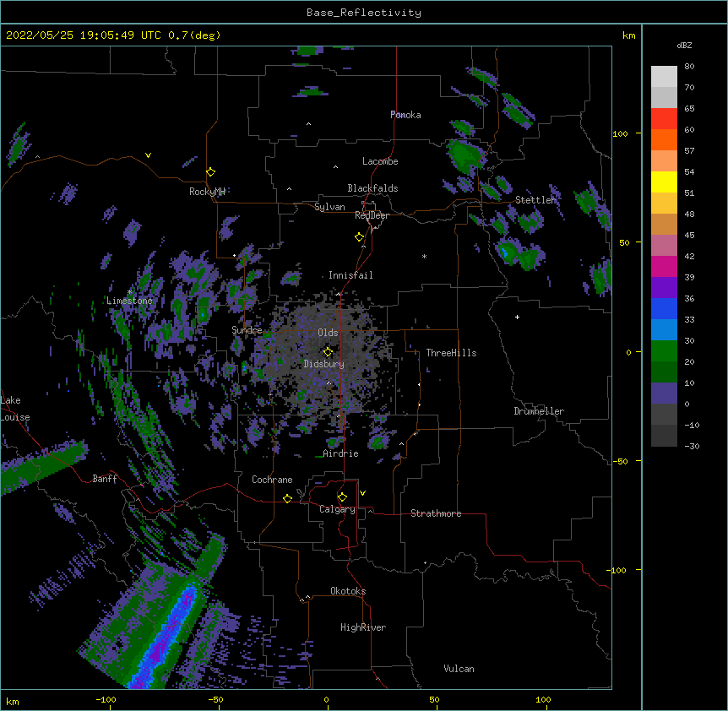728x711 pixels.
Task: Click the Innisfail town label
Action: [350, 275]
